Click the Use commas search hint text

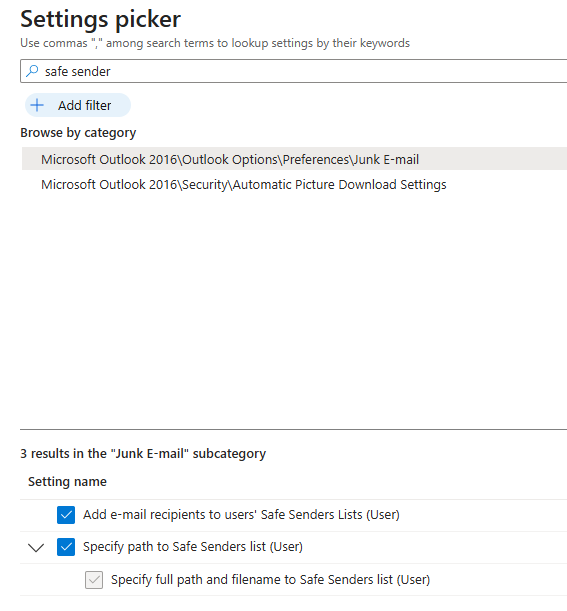click(215, 43)
